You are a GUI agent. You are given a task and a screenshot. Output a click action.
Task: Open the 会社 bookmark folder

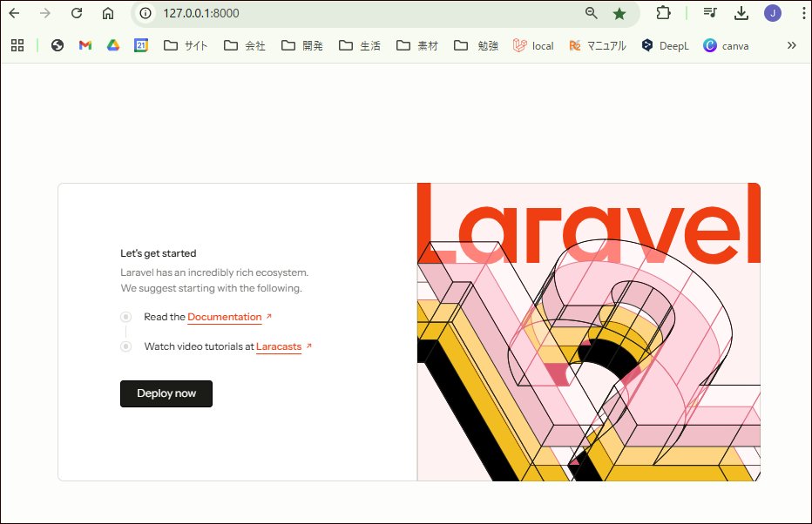tap(245, 45)
